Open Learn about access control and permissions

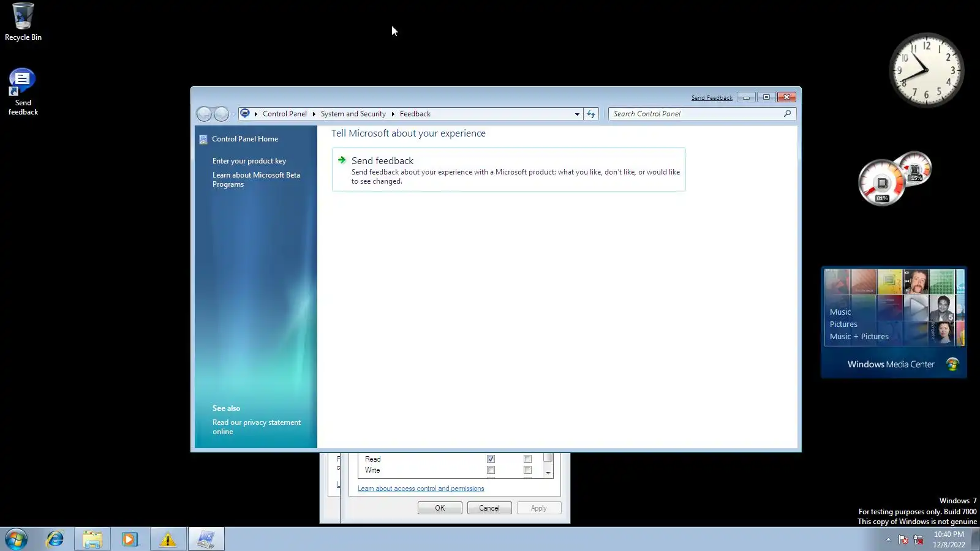click(421, 489)
